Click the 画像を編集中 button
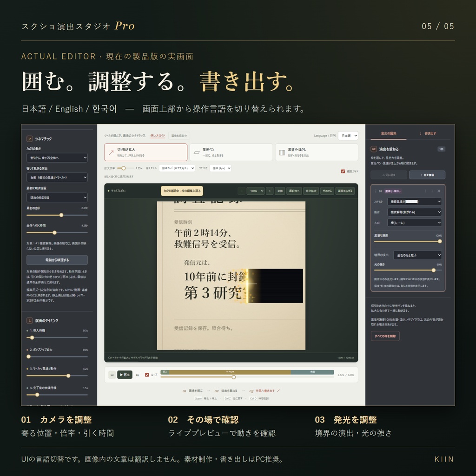476x476 pixels. pos(179,136)
